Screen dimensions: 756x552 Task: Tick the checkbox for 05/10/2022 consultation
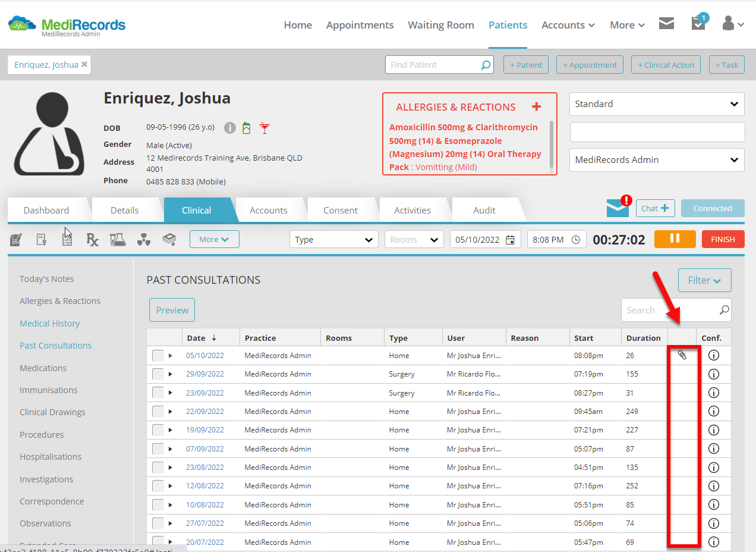157,356
